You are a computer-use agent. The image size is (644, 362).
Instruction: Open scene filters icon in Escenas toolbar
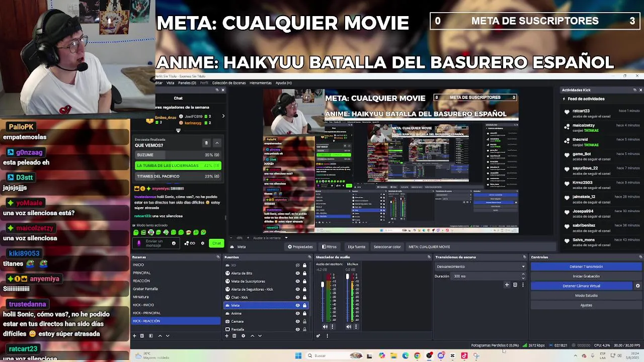[150, 335]
